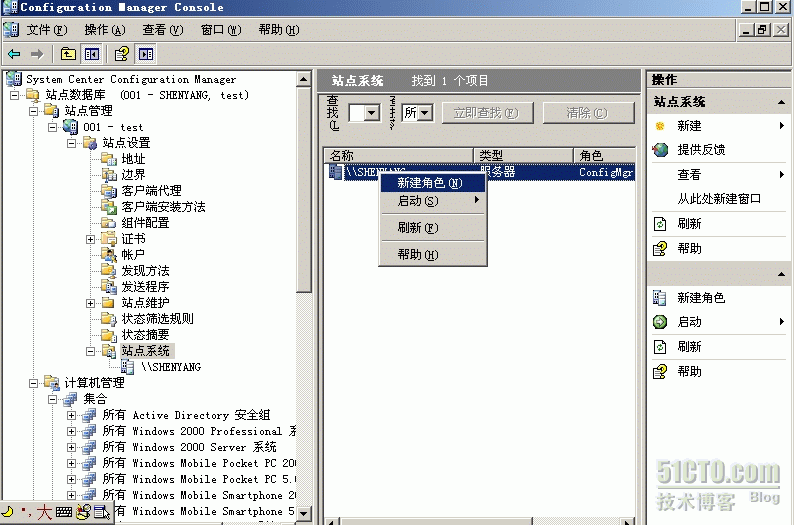This screenshot has height=525, width=794.
Task: Collapse the 站点系统 actions section
Action: coord(781,102)
